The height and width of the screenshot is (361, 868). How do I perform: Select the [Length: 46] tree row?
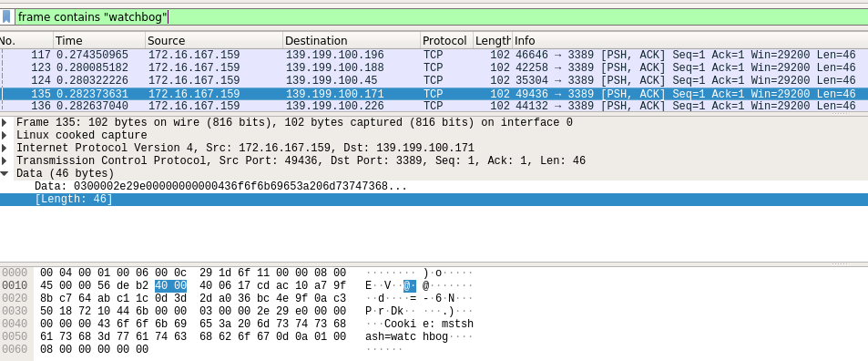(434, 200)
